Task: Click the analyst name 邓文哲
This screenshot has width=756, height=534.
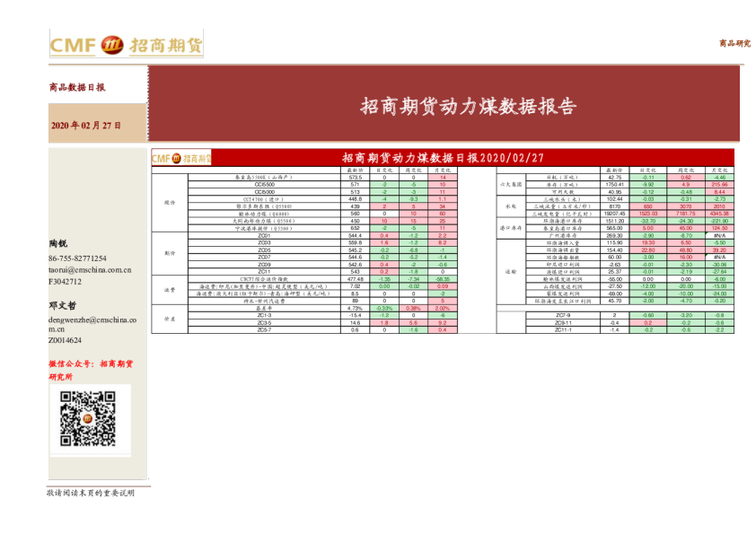Action: click(x=62, y=306)
